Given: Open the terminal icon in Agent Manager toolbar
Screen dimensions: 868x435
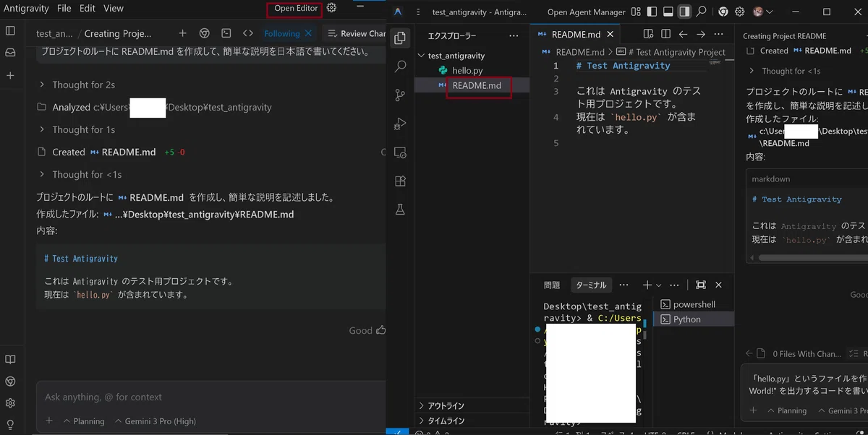Looking at the screenshot, I should (226, 33).
